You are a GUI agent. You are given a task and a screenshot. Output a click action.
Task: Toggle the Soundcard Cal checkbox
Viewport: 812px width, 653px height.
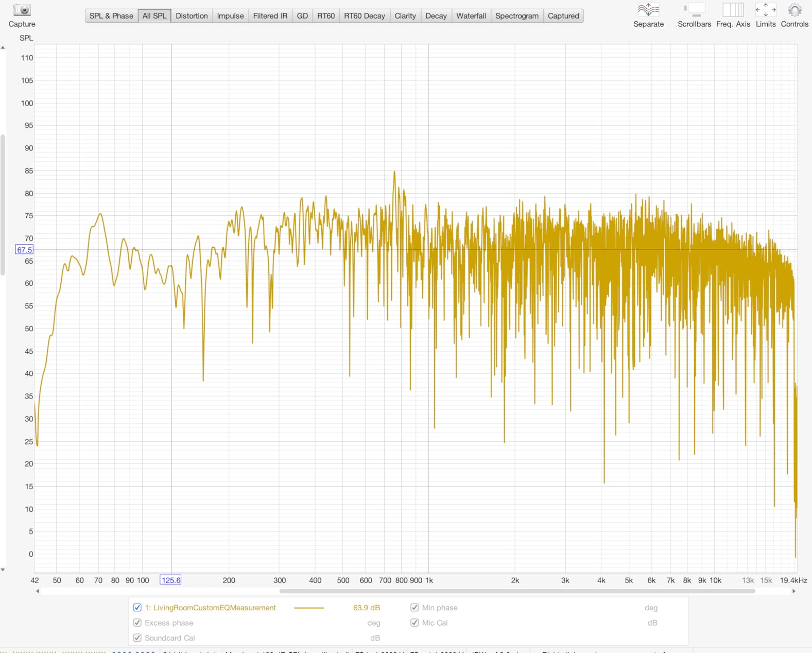click(x=137, y=638)
